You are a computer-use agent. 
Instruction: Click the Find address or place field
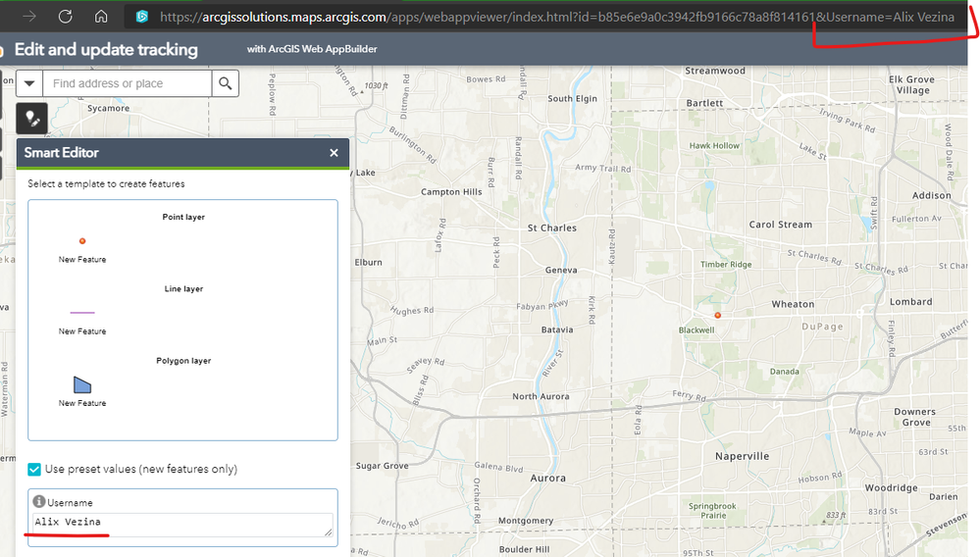[x=128, y=83]
